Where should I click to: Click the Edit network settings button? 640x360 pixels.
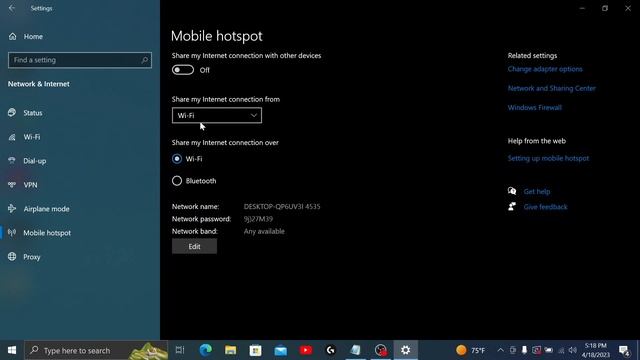194,247
